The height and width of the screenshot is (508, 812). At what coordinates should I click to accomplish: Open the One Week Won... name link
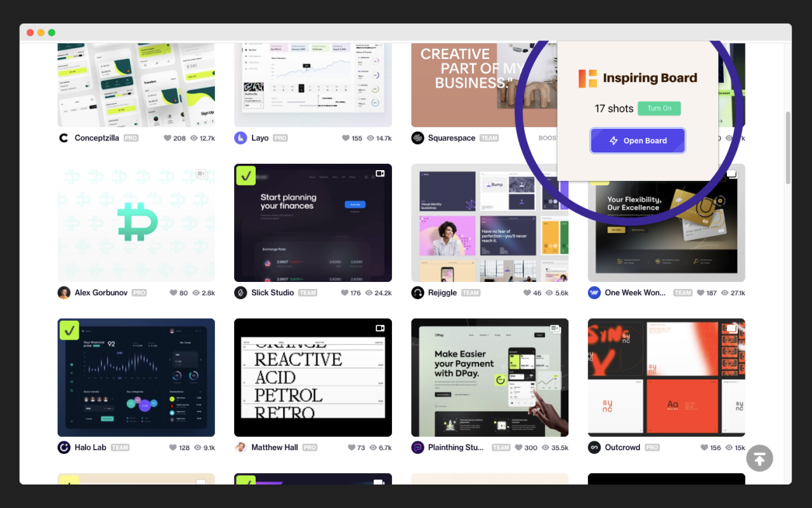click(x=636, y=293)
